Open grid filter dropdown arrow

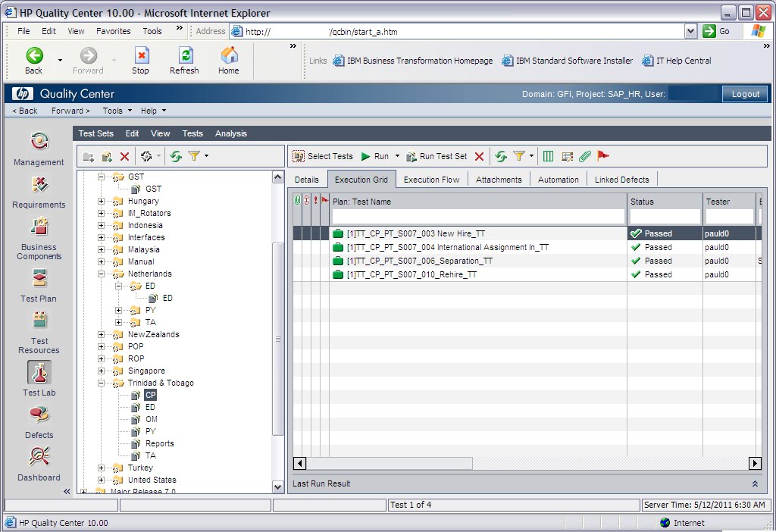(x=531, y=156)
